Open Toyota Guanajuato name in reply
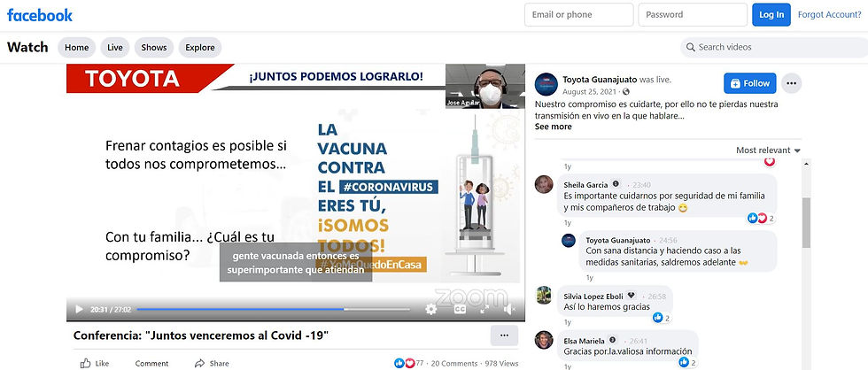Image resolution: width=868 pixels, height=370 pixels. pyautogui.click(x=617, y=241)
